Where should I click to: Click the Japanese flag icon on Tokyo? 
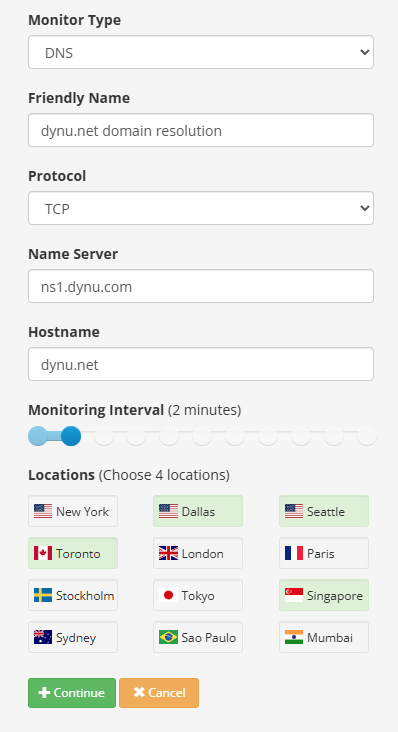[168, 595]
